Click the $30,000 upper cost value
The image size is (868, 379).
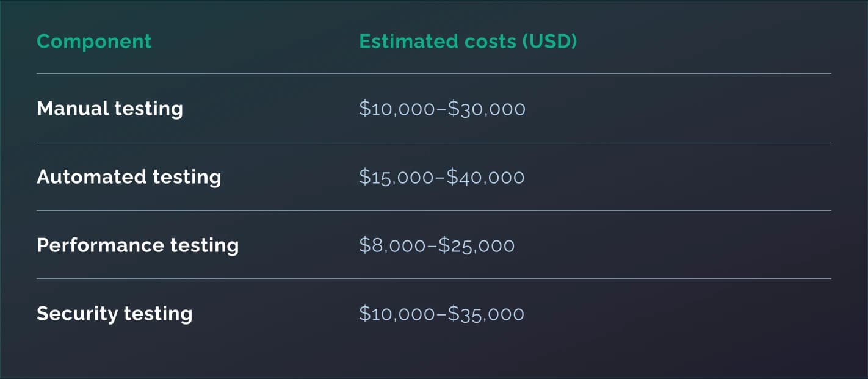pos(486,109)
